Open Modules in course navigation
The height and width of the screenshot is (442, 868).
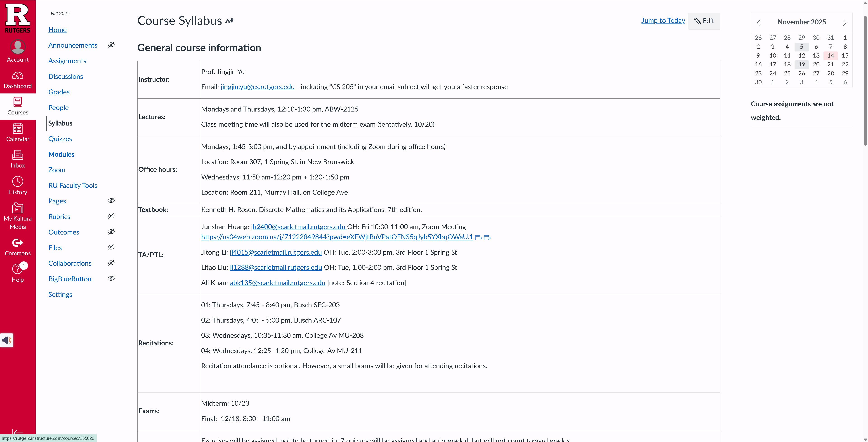61,154
